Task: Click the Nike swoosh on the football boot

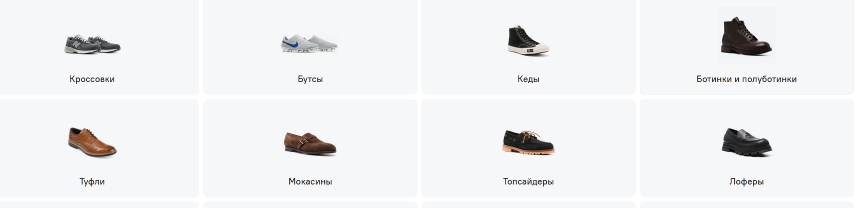Action: point(293,45)
